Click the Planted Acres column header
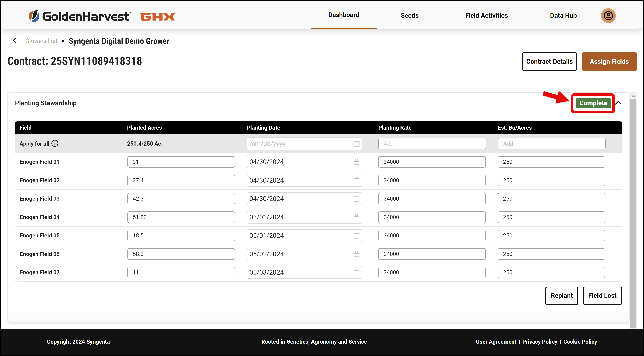644x356 pixels. click(144, 128)
